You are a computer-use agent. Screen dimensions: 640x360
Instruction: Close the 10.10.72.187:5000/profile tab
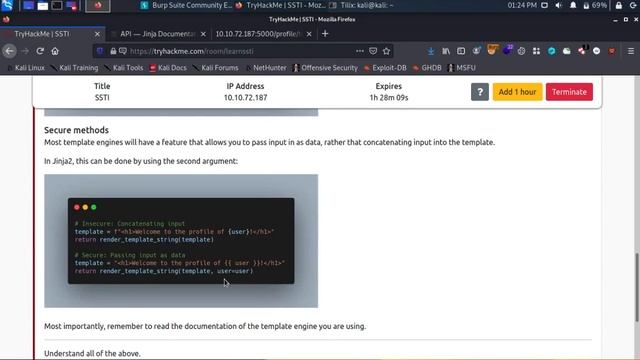click(x=309, y=34)
